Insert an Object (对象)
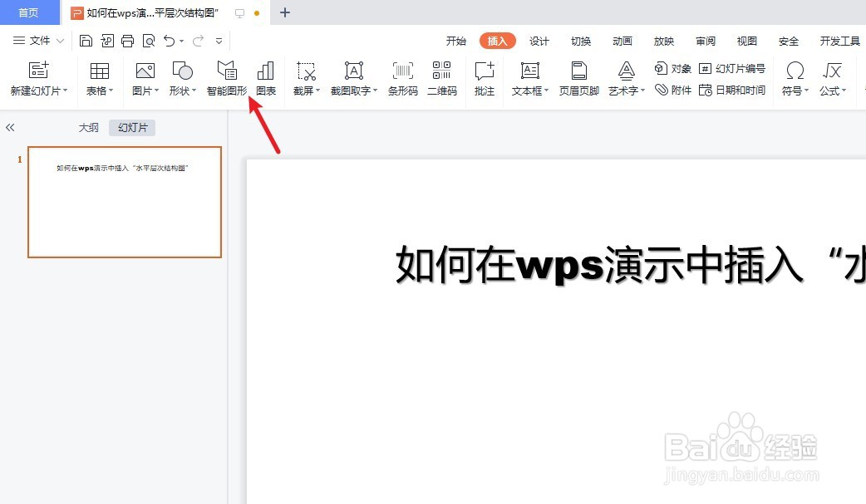The height and width of the screenshot is (504, 866). 672,68
